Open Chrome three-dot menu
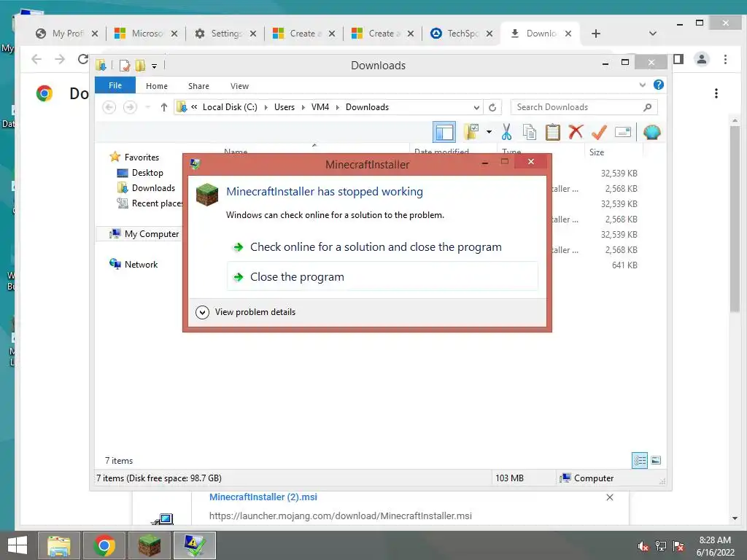The width and height of the screenshot is (747, 560). click(x=725, y=59)
